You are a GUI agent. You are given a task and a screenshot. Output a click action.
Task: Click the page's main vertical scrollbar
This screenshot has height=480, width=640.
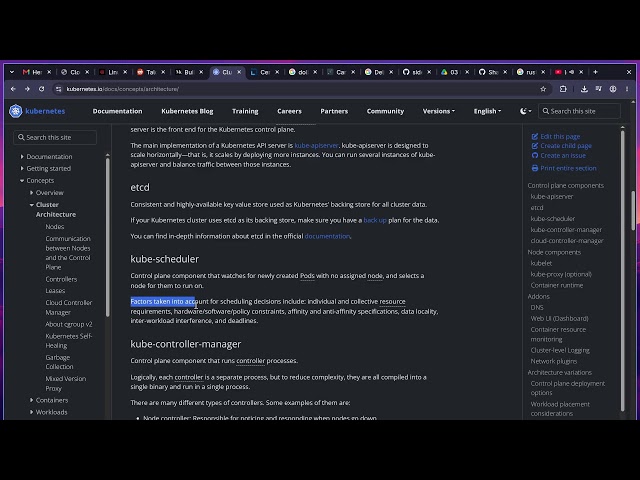[633, 210]
